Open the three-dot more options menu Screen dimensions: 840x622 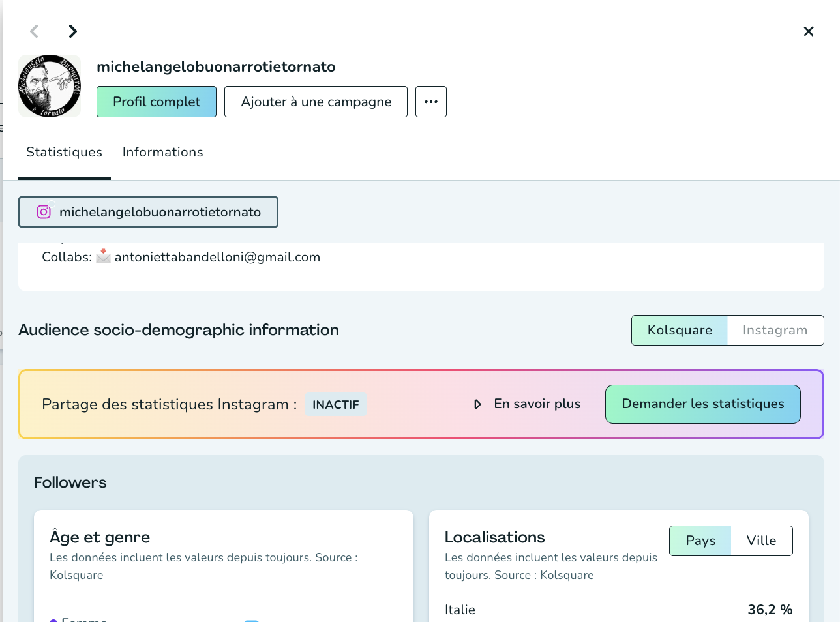(430, 102)
